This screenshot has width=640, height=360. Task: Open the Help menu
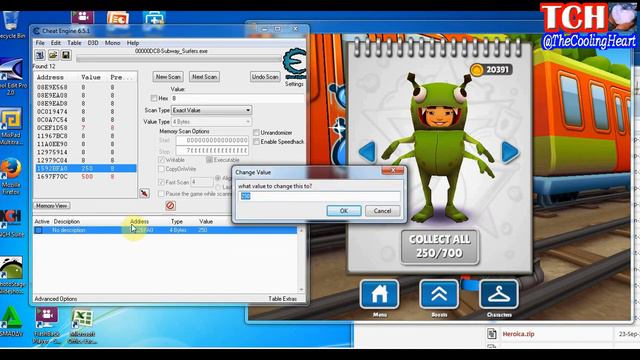(133, 43)
